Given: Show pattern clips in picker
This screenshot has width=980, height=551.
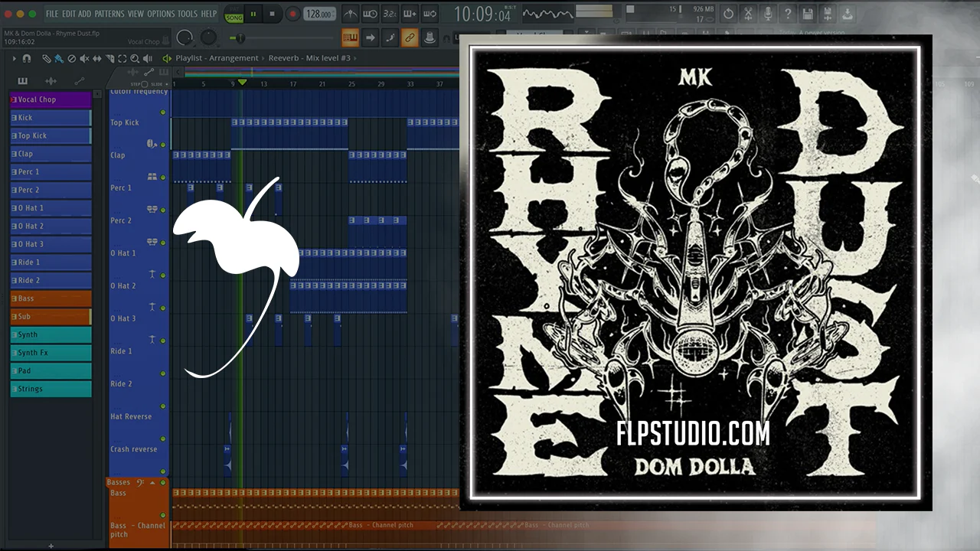Looking at the screenshot, I should coord(22,80).
